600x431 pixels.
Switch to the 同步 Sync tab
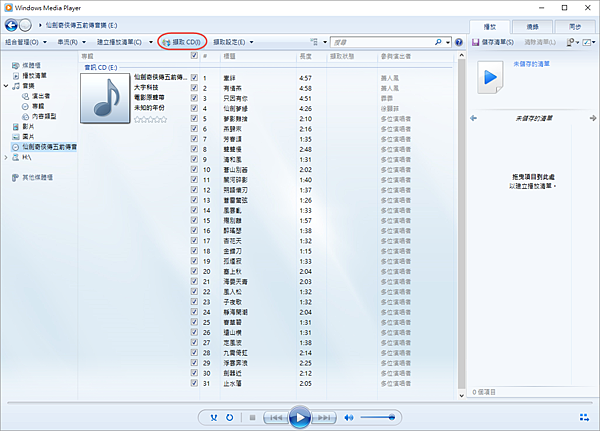click(x=575, y=27)
